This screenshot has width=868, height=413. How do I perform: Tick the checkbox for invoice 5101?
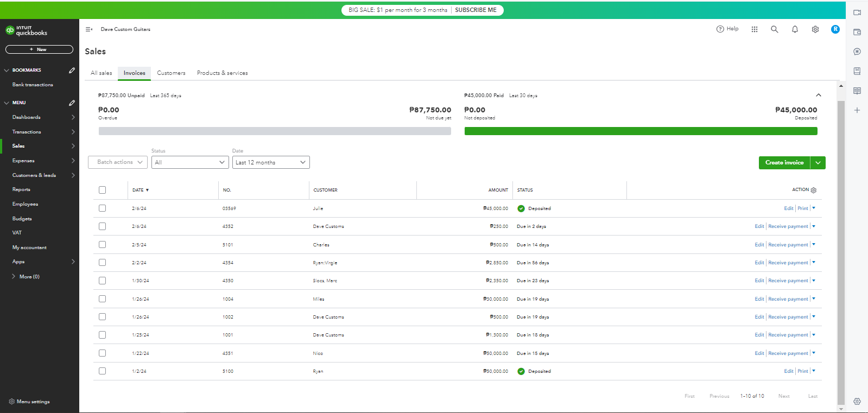[103, 245]
